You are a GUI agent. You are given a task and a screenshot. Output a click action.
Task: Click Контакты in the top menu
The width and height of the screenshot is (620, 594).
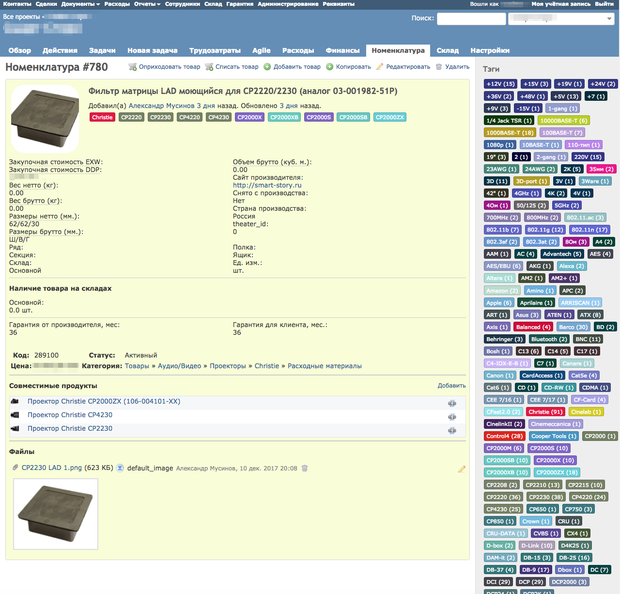(17, 4)
